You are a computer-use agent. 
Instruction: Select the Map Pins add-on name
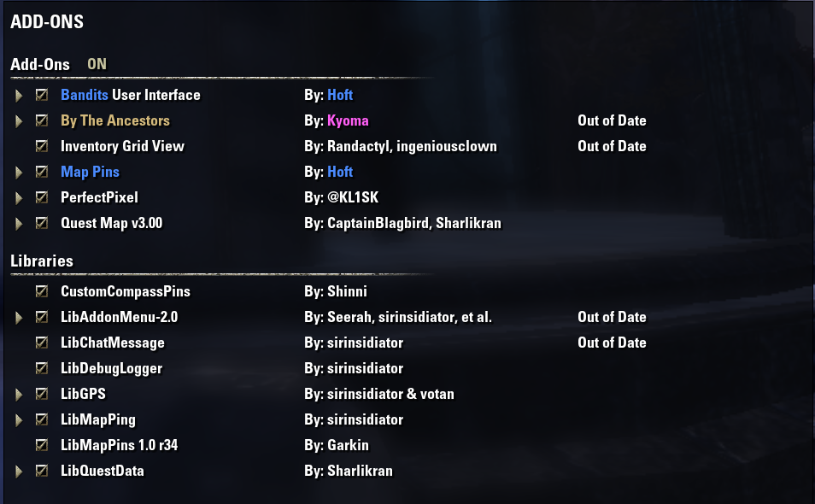click(x=90, y=172)
